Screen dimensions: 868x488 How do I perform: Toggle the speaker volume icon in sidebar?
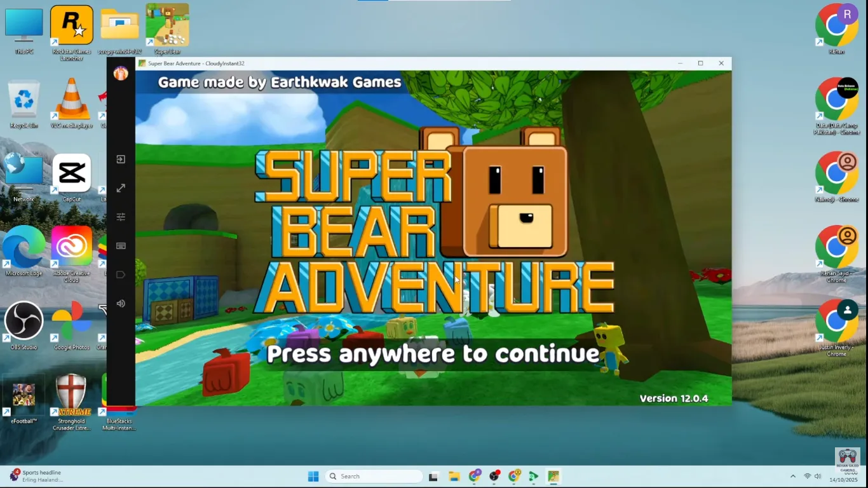coord(121,304)
